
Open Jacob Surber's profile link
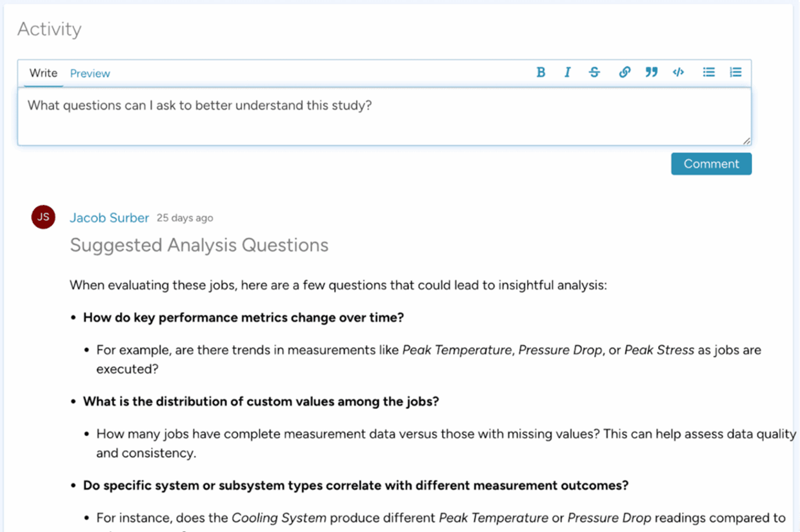click(109, 217)
